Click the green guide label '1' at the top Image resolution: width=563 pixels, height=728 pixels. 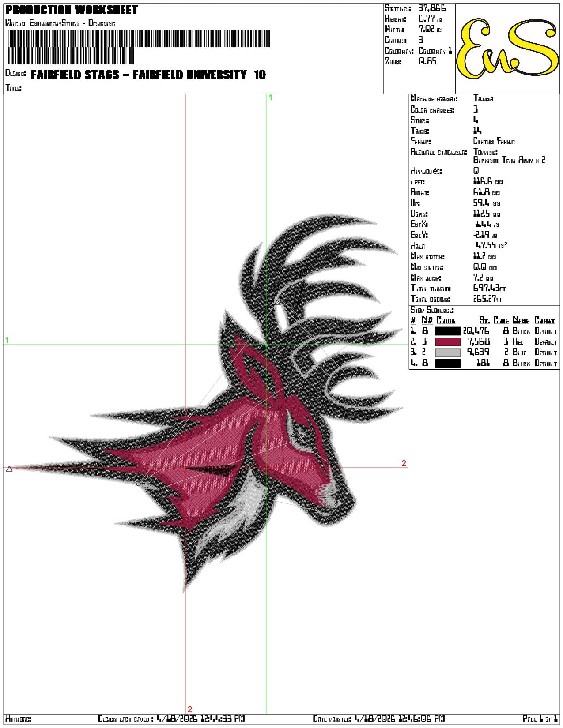point(271,98)
